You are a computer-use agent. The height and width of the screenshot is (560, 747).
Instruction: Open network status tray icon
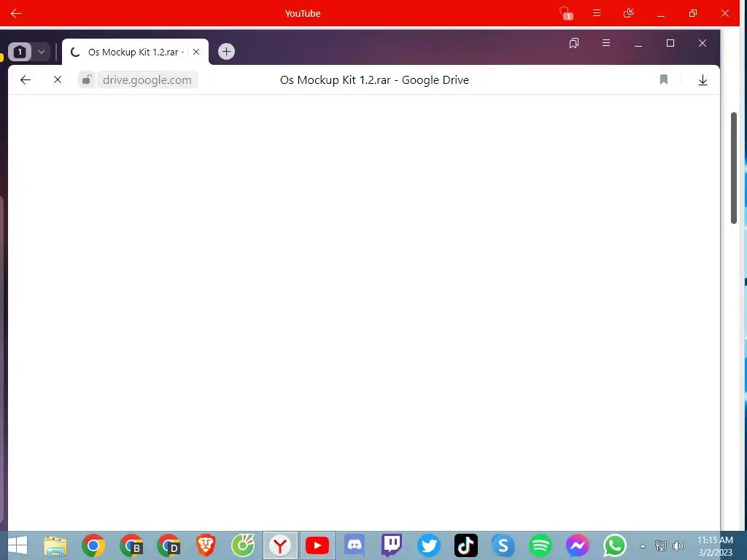click(x=661, y=545)
